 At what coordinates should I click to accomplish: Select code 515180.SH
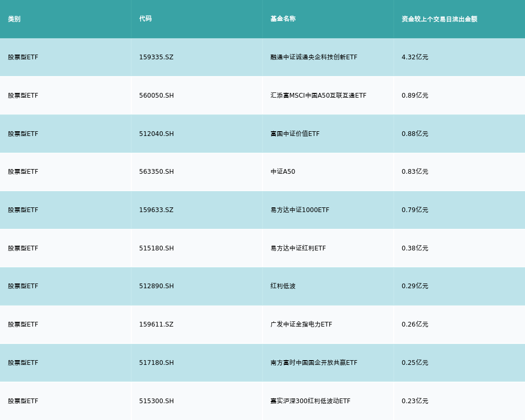156,248
